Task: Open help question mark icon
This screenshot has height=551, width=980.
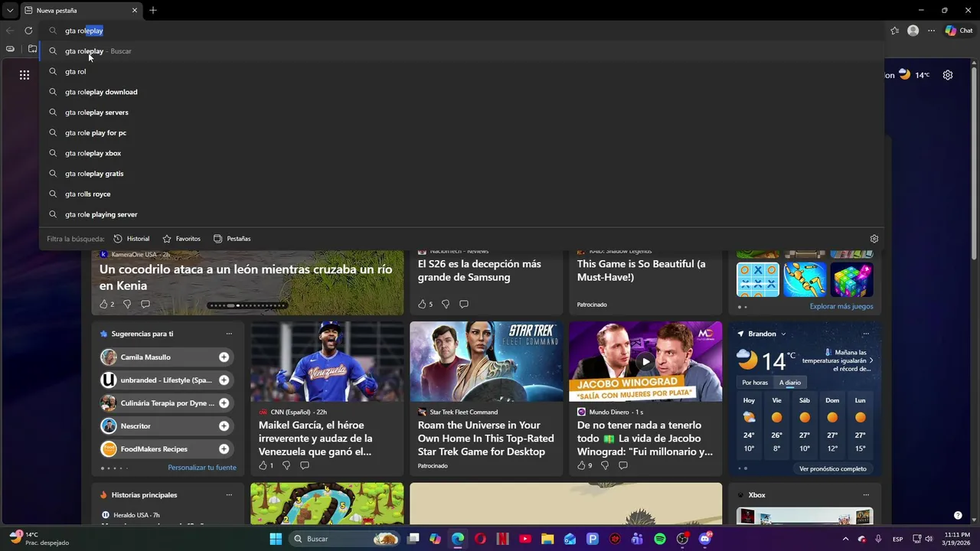Action: 958,515
